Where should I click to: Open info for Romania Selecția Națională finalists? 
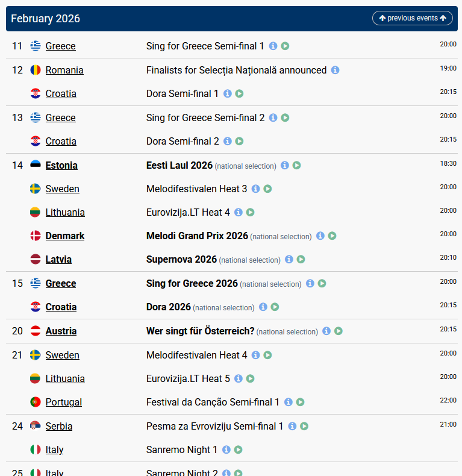pyautogui.click(x=335, y=70)
